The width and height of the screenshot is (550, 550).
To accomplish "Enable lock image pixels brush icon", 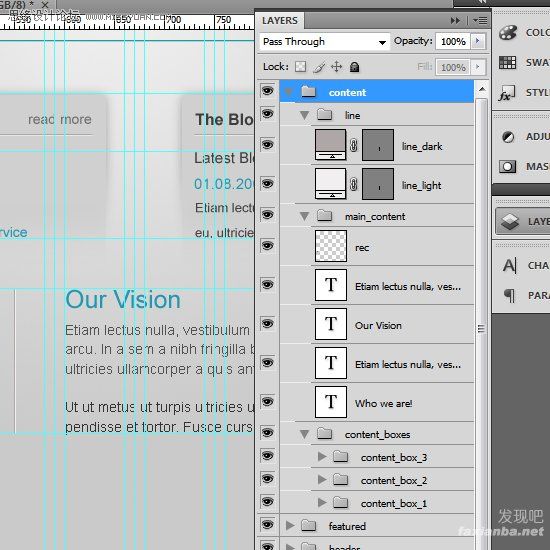I will 318,67.
